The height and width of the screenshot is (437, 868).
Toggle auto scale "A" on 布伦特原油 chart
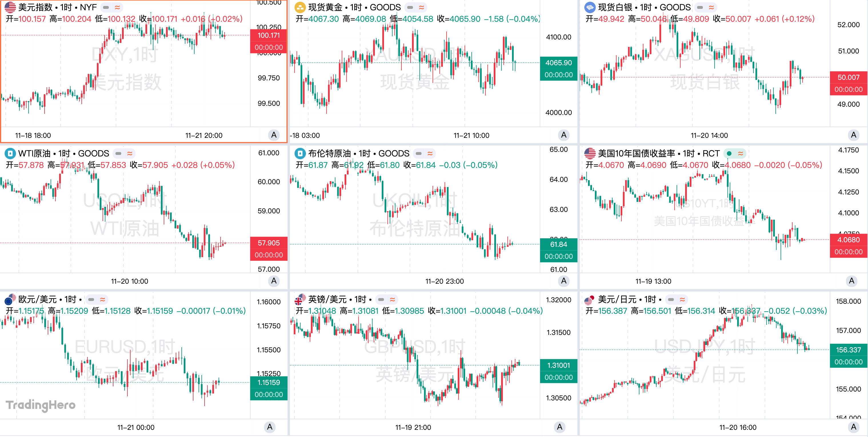(x=563, y=281)
